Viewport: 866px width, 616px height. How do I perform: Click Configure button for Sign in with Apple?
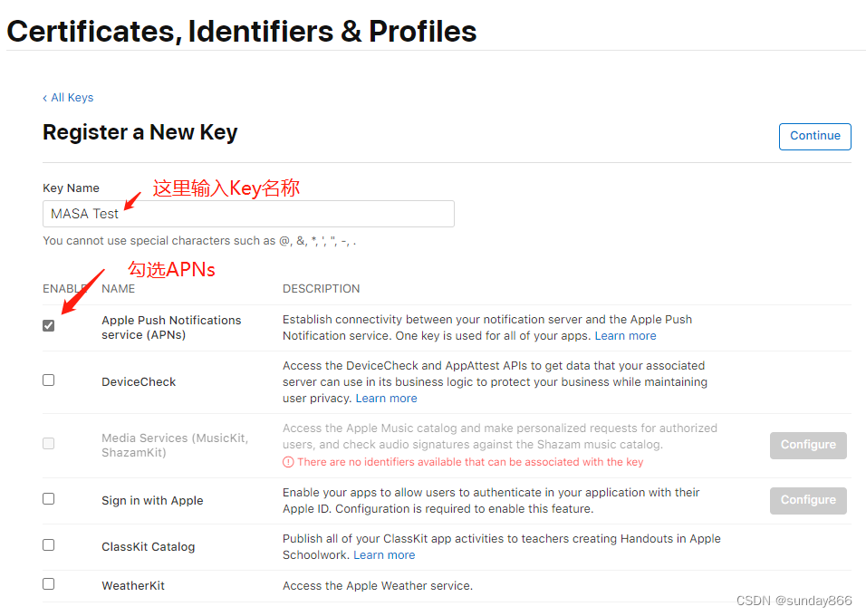(808, 501)
